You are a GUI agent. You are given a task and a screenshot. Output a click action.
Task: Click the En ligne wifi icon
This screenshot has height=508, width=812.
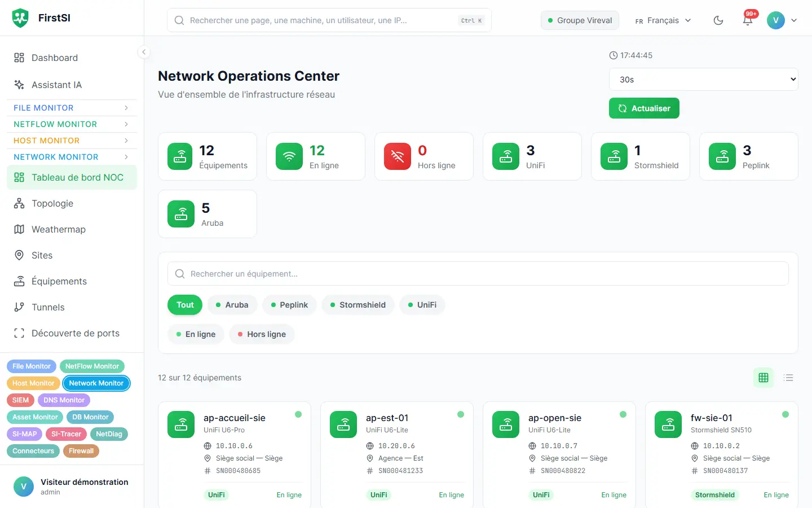click(x=289, y=156)
